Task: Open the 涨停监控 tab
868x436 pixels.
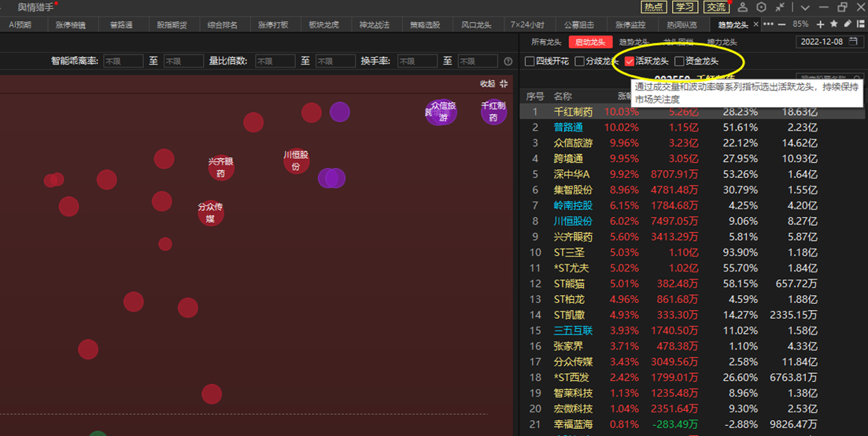Action: coord(630,25)
